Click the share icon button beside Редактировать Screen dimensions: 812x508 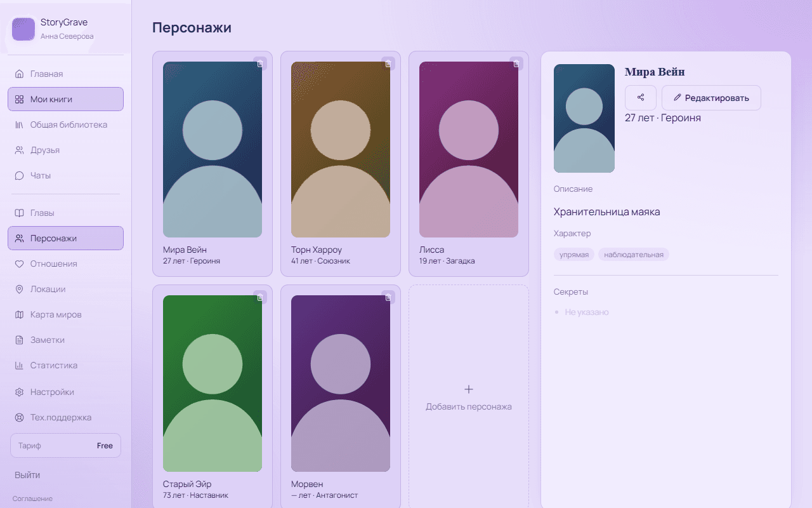641,98
